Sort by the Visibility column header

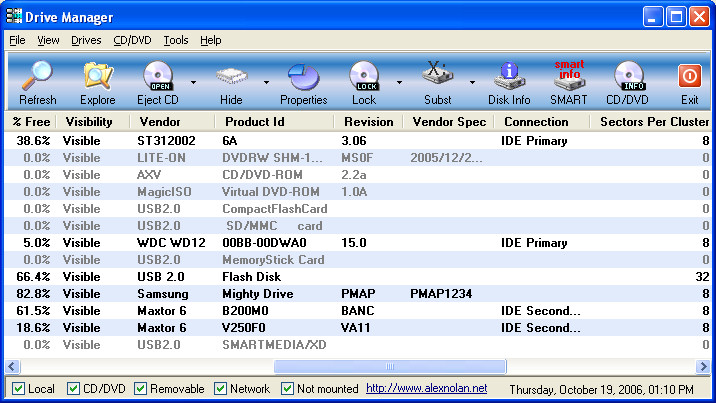94,122
